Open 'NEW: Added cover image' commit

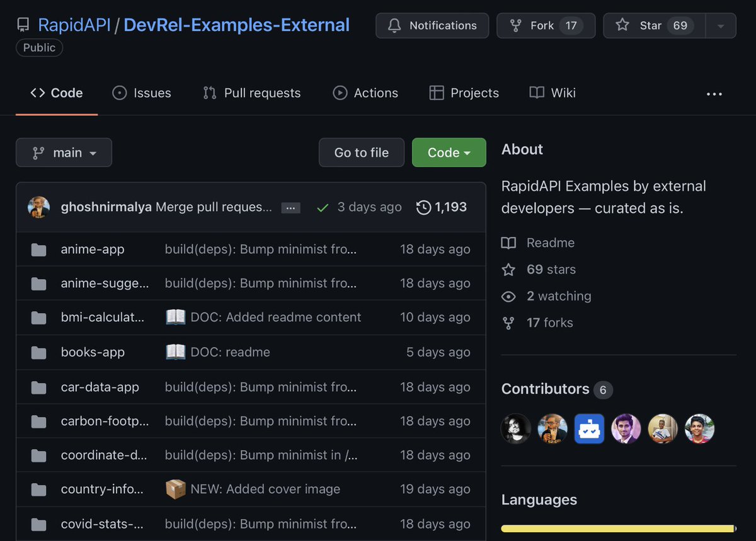click(265, 489)
